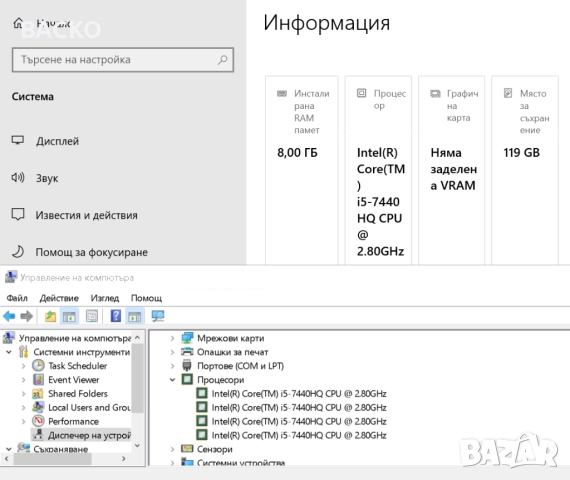Toggle the show/hide console tree button
Viewport: 570px width, 480px height.
pyautogui.click(x=69, y=316)
